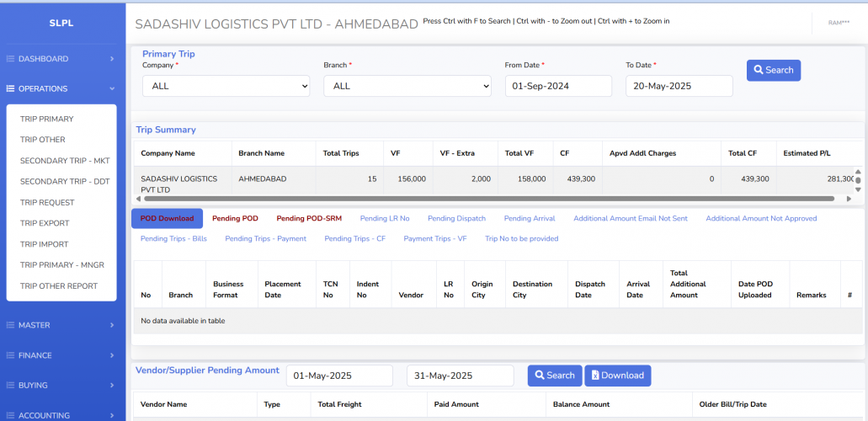Open Trip Other from sidebar
Viewport: 868px width, 421px height.
click(43, 140)
